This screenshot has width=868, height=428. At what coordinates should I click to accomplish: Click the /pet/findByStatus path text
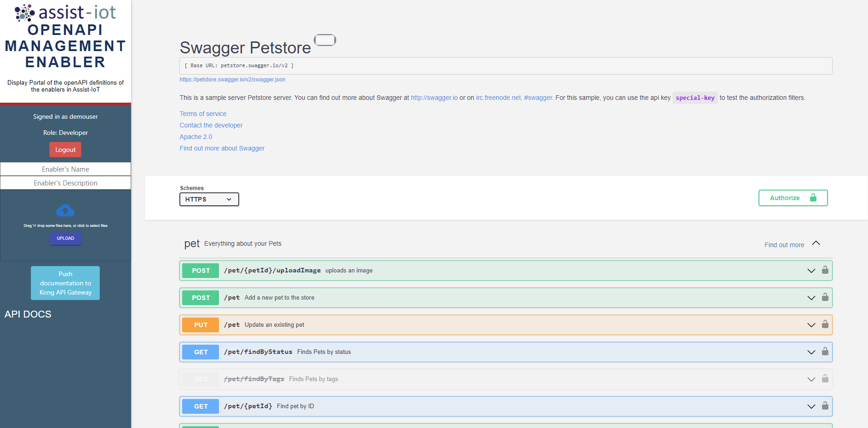point(258,352)
